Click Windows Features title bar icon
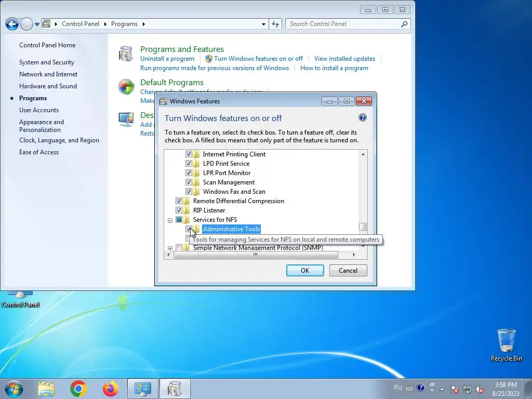This screenshot has width=532, height=399. point(163,101)
